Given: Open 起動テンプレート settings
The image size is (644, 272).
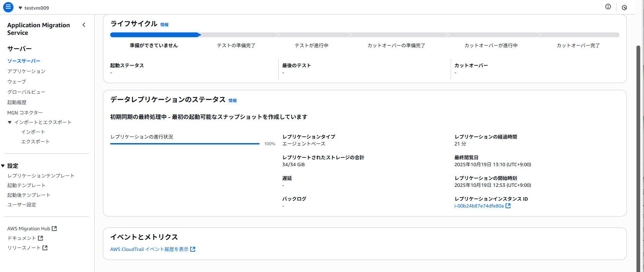Looking at the screenshot, I should pos(26,185).
